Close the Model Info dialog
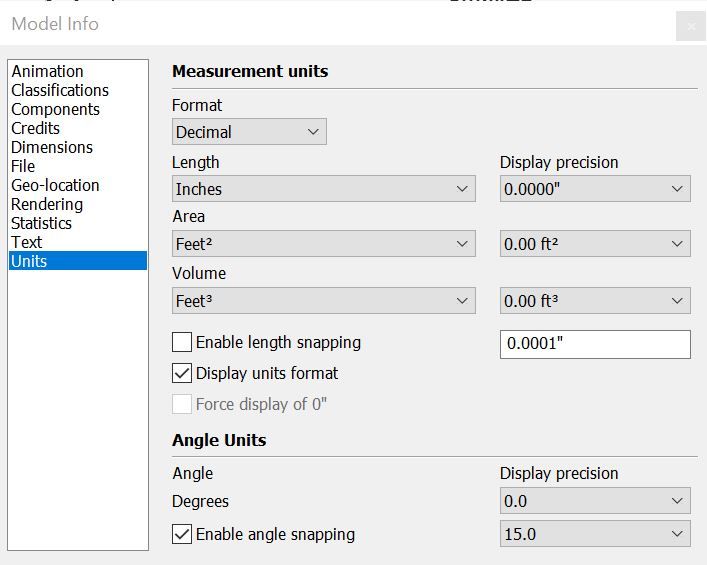Image resolution: width=707 pixels, height=565 pixels. coord(690,27)
